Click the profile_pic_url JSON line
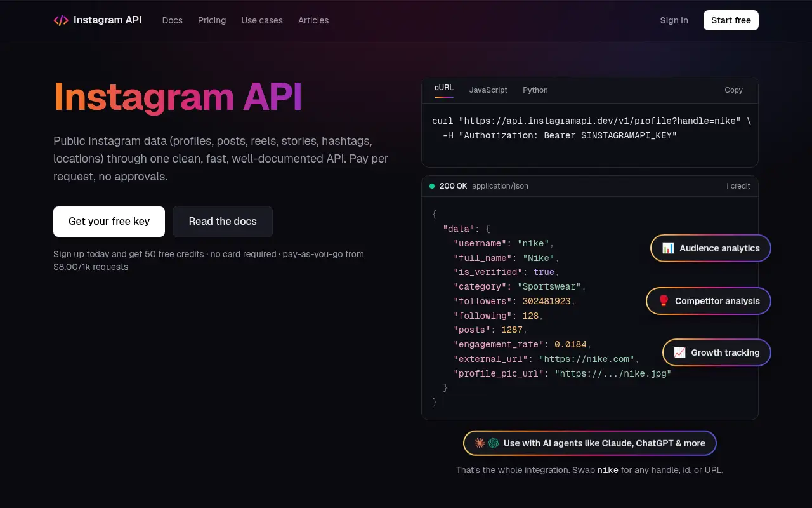The height and width of the screenshot is (508, 812). tap(562, 373)
